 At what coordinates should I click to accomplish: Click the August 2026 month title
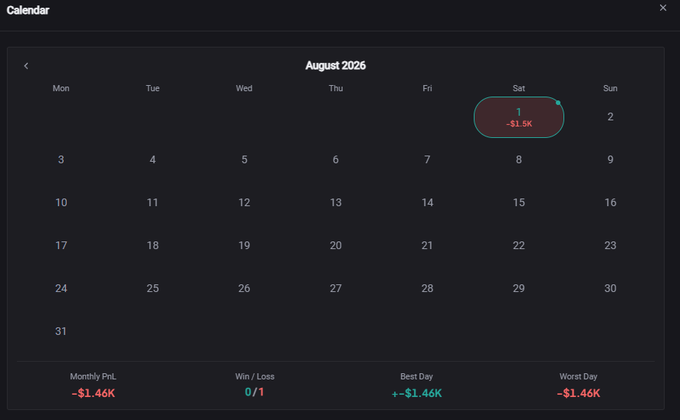[336, 66]
